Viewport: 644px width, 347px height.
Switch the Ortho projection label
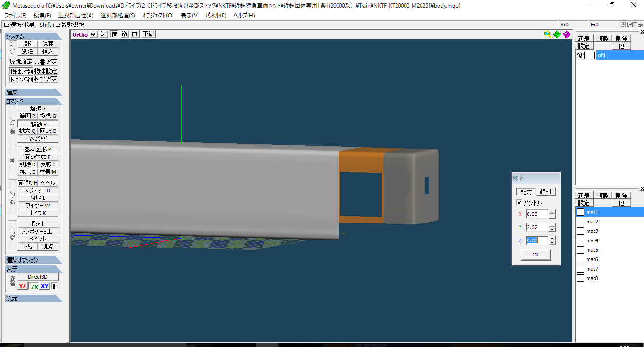click(80, 34)
